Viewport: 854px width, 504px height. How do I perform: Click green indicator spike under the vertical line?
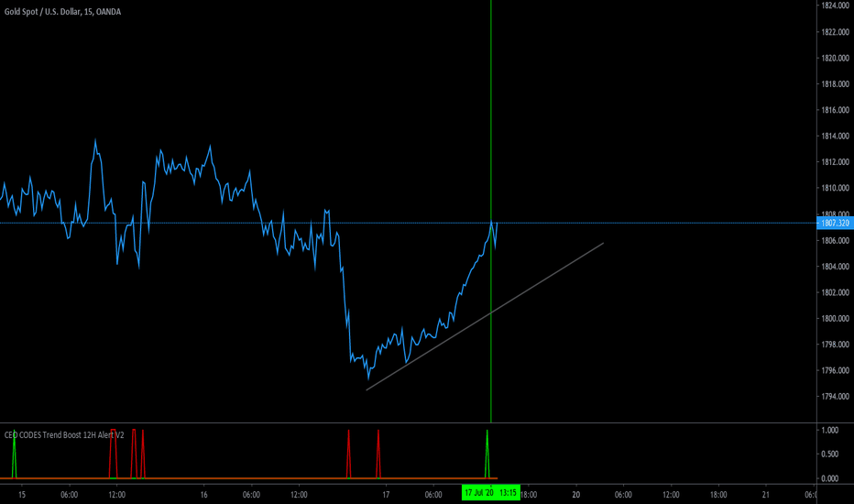click(x=487, y=454)
